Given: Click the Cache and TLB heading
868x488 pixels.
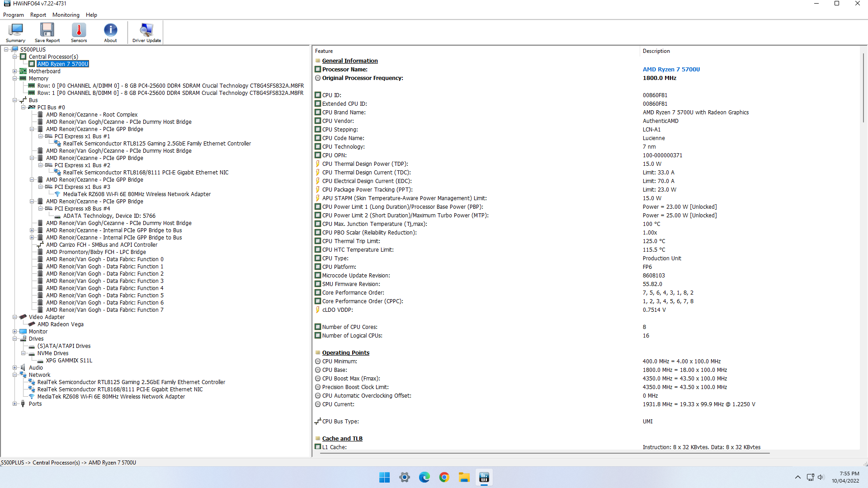Looking at the screenshot, I should click(x=342, y=439).
